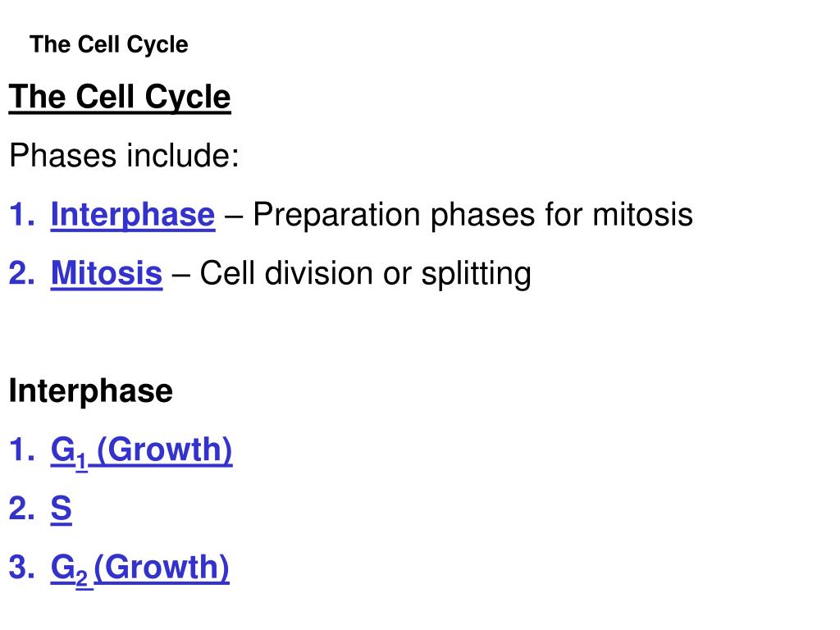
Task: Click the dash after the Interphase link
Action: point(234,217)
